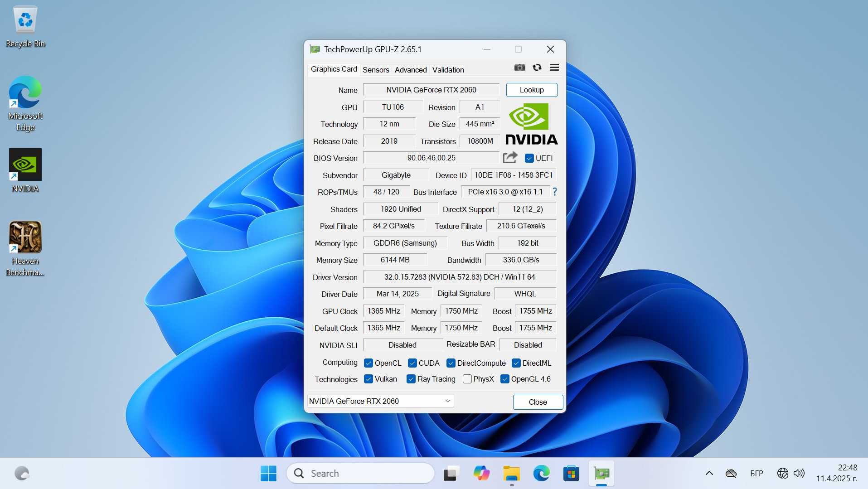The width and height of the screenshot is (868, 489).
Task: Click the Subvendor value Gigabyte
Action: pos(396,175)
